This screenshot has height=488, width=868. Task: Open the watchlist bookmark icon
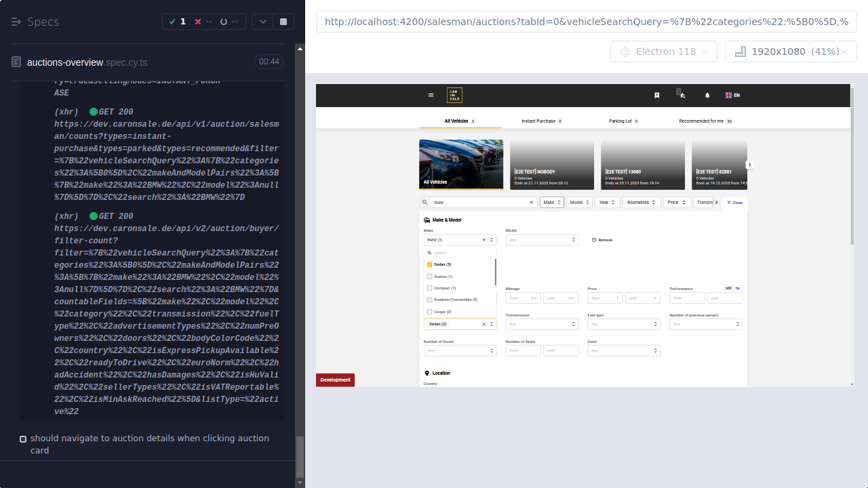pos(656,95)
